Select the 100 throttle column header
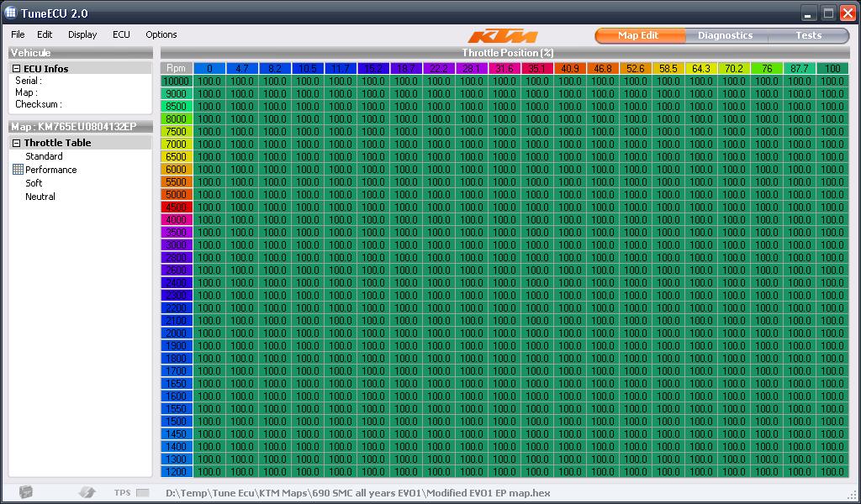 coord(832,69)
